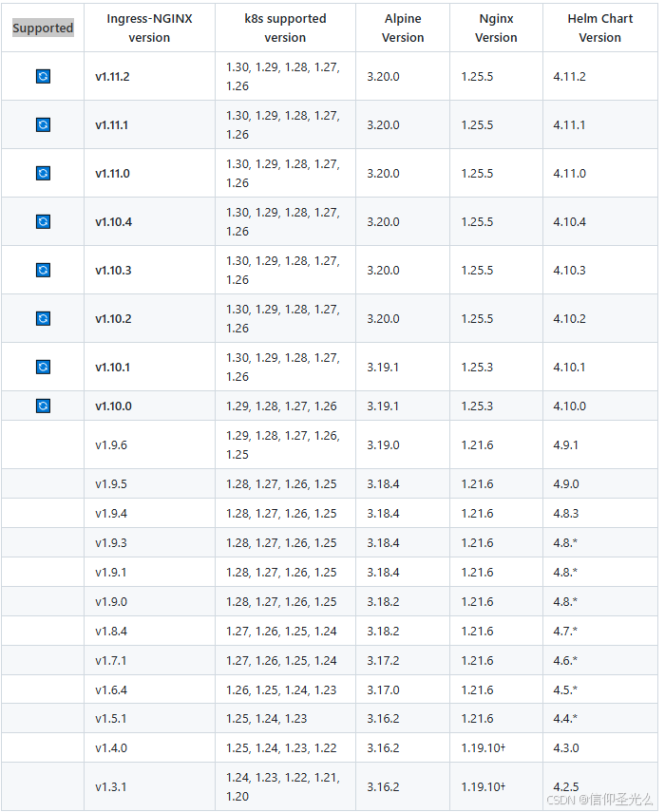Click the supported icon for v1.10.4

pyautogui.click(x=43, y=221)
